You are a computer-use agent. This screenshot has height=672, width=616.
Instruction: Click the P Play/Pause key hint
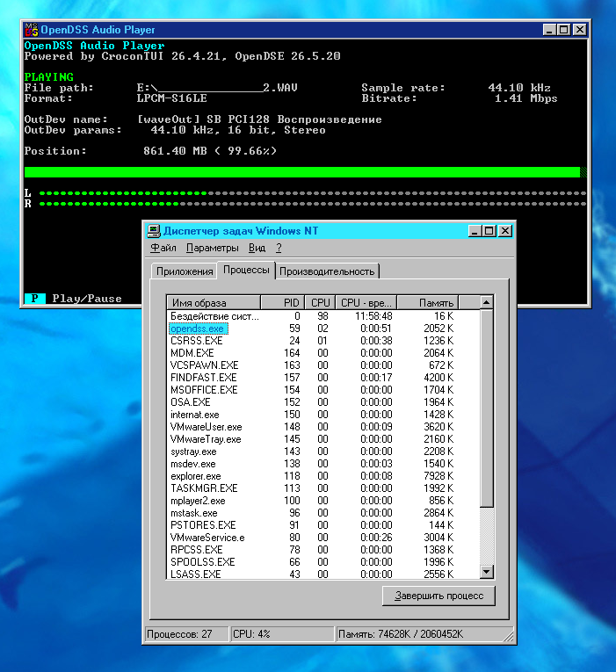[x=73, y=299]
